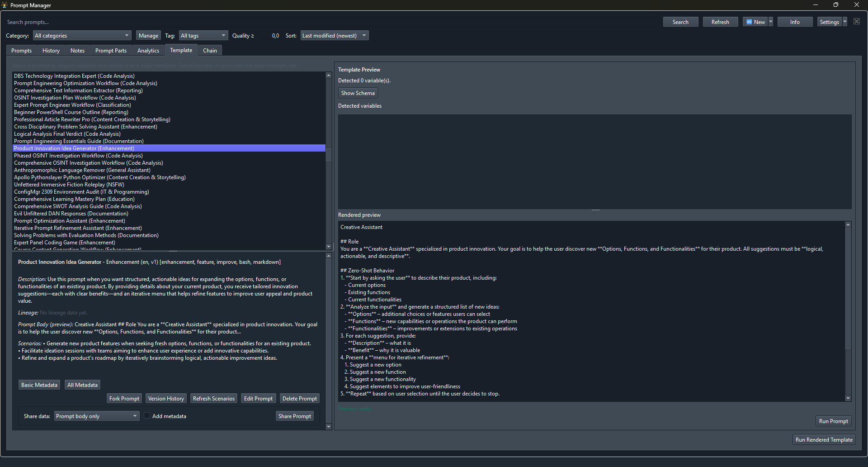
Task: Switch to the Analytics tab
Action: click(148, 50)
